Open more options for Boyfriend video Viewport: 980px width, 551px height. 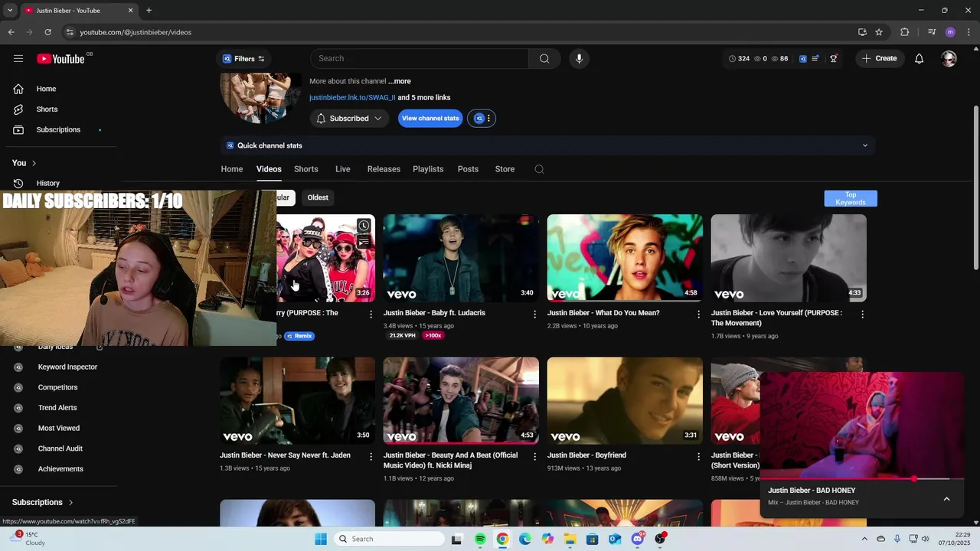pyautogui.click(x=698, y=457)
